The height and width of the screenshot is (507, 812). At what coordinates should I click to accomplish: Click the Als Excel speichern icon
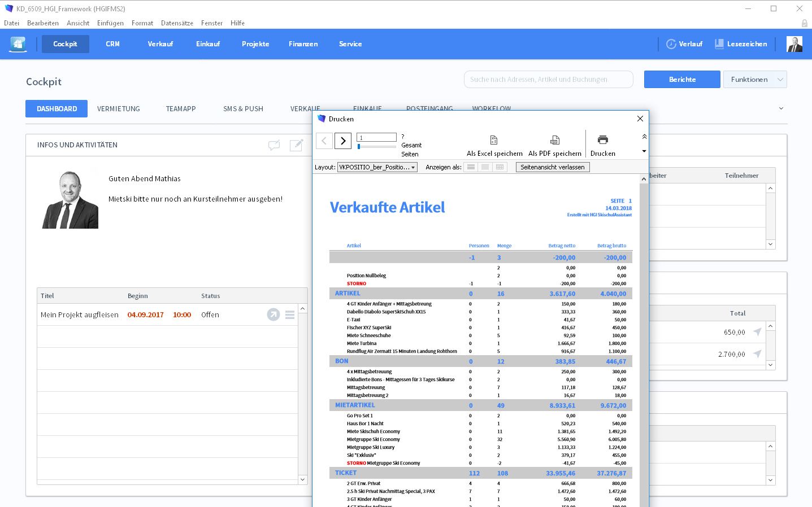point(494,140)
